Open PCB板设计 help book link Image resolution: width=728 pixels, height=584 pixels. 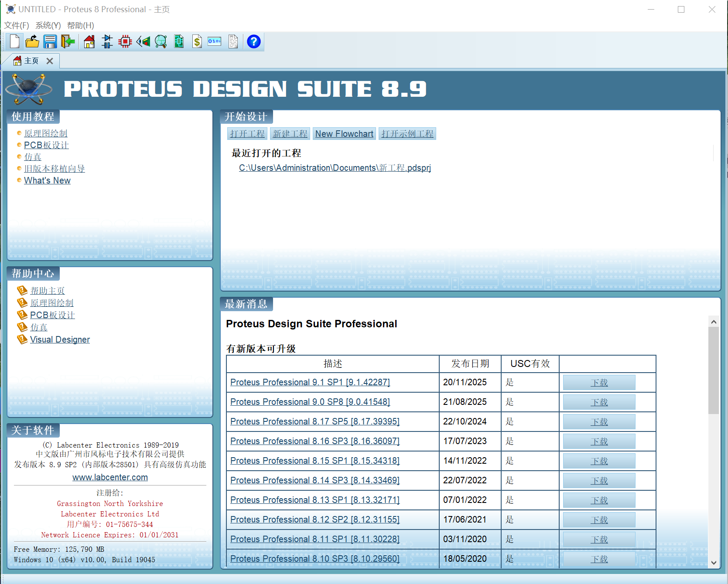coord(52,315)
